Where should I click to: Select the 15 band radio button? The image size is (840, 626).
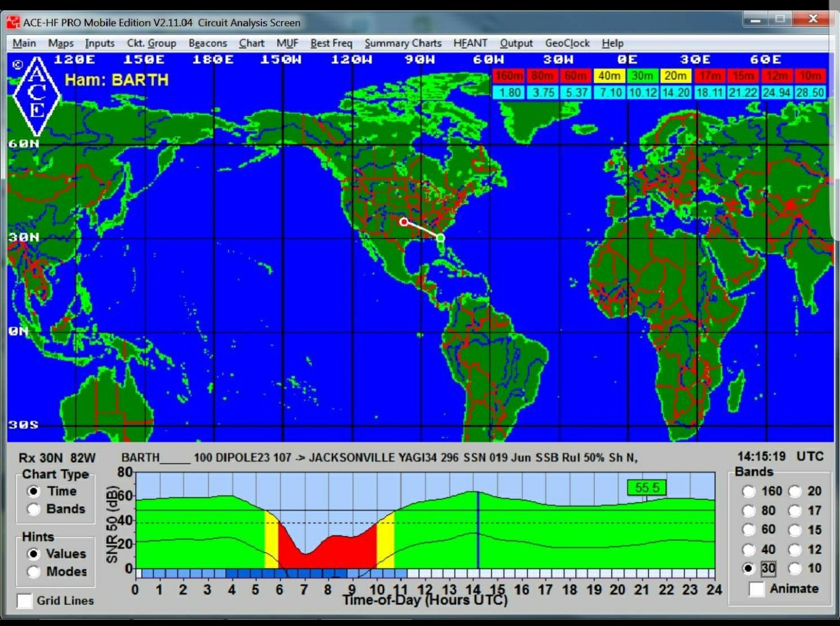(x=795, y=530)
